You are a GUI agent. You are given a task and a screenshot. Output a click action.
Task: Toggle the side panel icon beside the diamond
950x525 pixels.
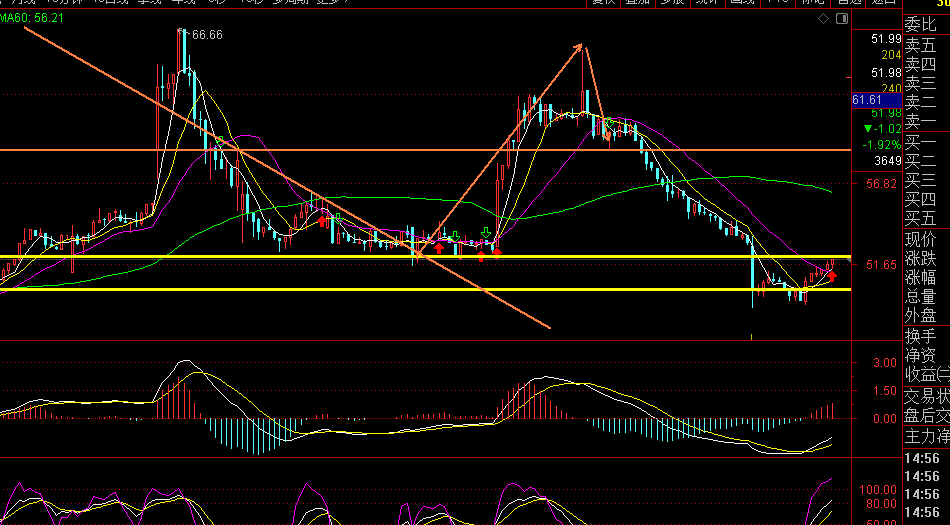pyautogui.click(x=842, y=19)
